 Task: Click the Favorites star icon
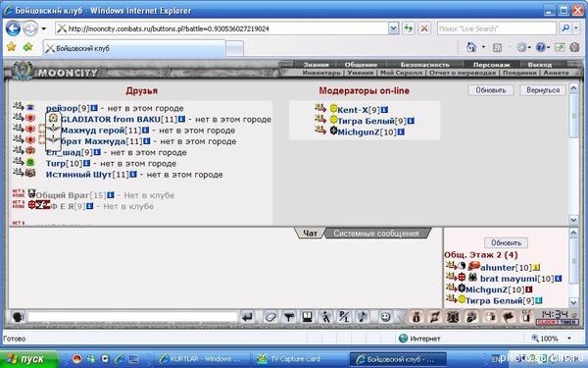click(11, 47)
